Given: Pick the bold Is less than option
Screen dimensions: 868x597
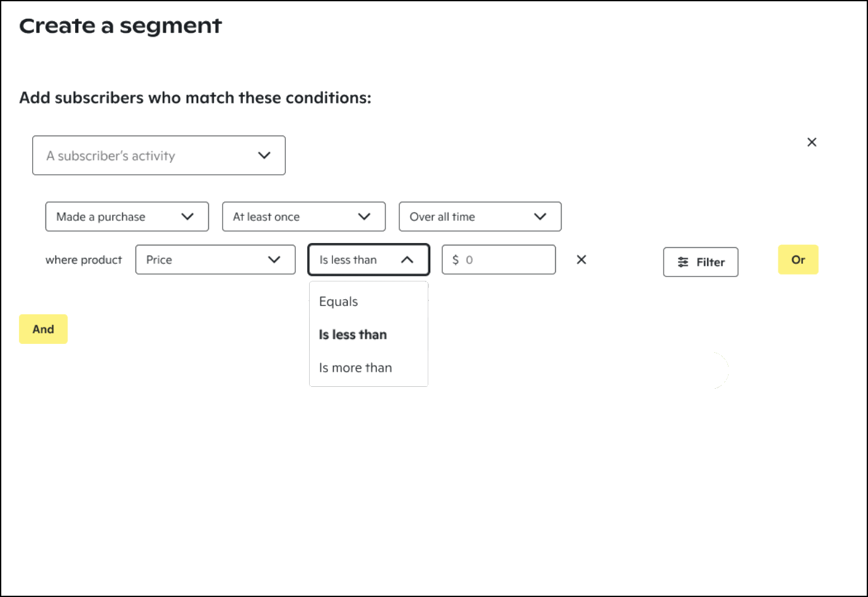Looking at the screenshot, I should (x=353, y=334).
